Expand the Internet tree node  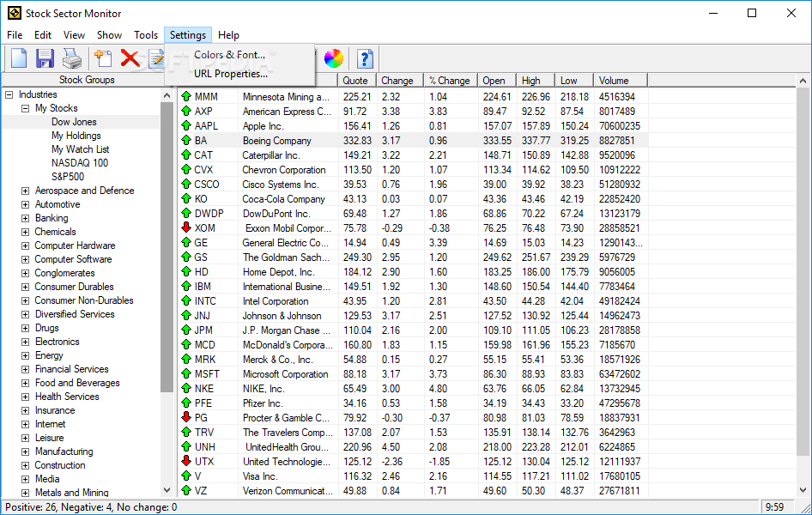coord(25,424)
